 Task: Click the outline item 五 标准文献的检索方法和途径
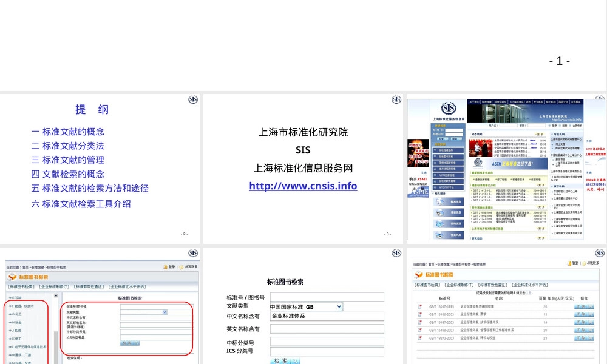90,189
